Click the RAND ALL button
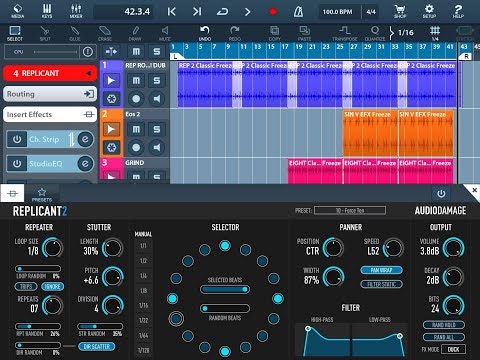This screenshot has height=360, width=480. (x=444, y=337)
